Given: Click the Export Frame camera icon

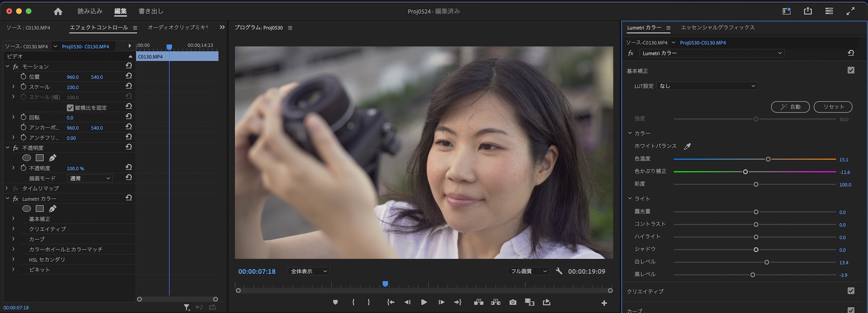Looking at the screenshot, I should click(x=513, y=302).
